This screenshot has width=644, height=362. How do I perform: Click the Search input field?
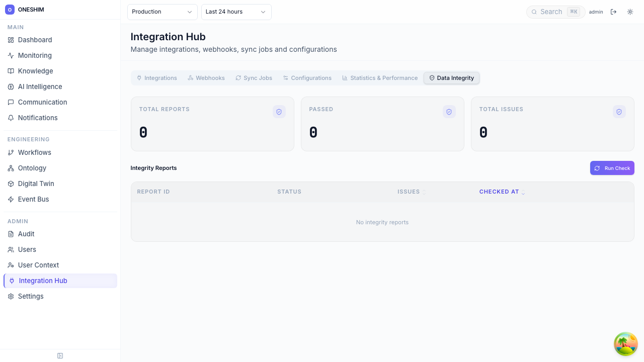pos(551,12)
